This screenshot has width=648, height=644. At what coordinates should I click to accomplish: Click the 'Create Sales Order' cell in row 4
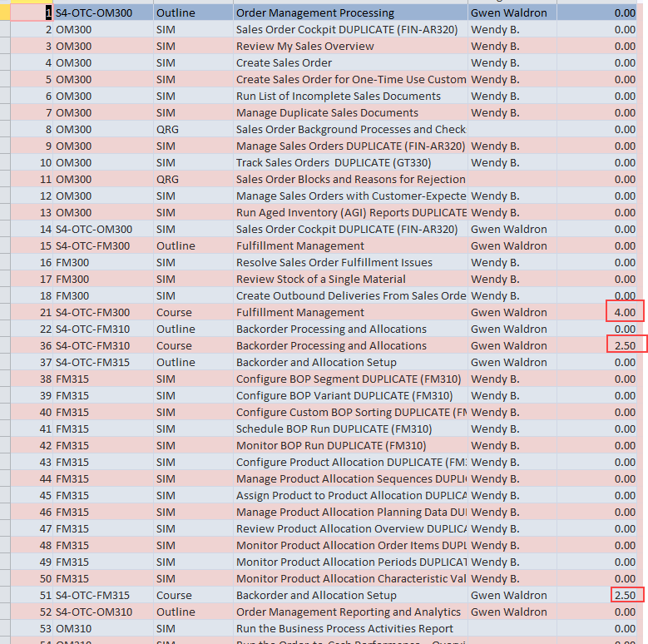[x=350, y=63]
